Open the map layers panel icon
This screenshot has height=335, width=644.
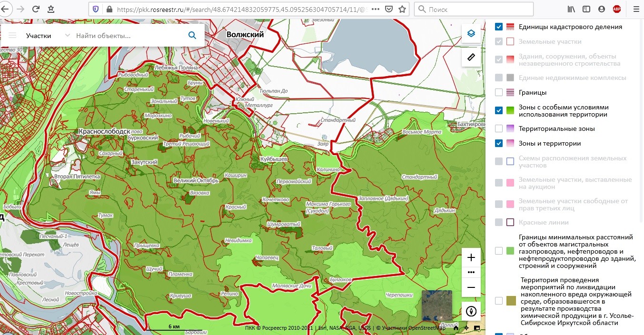tap(471, 33)
